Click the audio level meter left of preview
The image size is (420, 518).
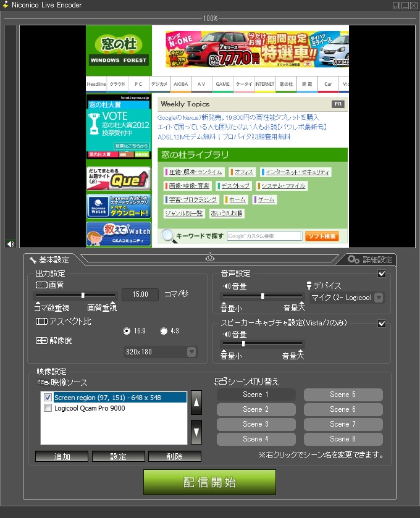point(10,132)
